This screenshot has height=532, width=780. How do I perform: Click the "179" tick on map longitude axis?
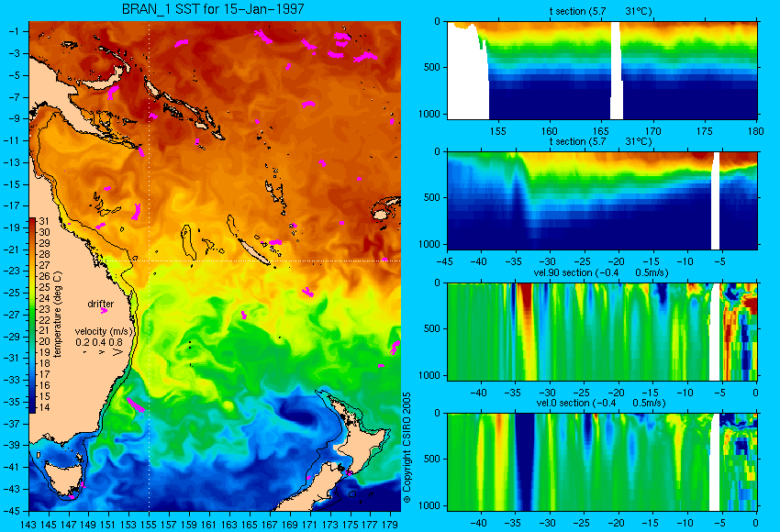[389, 524]
